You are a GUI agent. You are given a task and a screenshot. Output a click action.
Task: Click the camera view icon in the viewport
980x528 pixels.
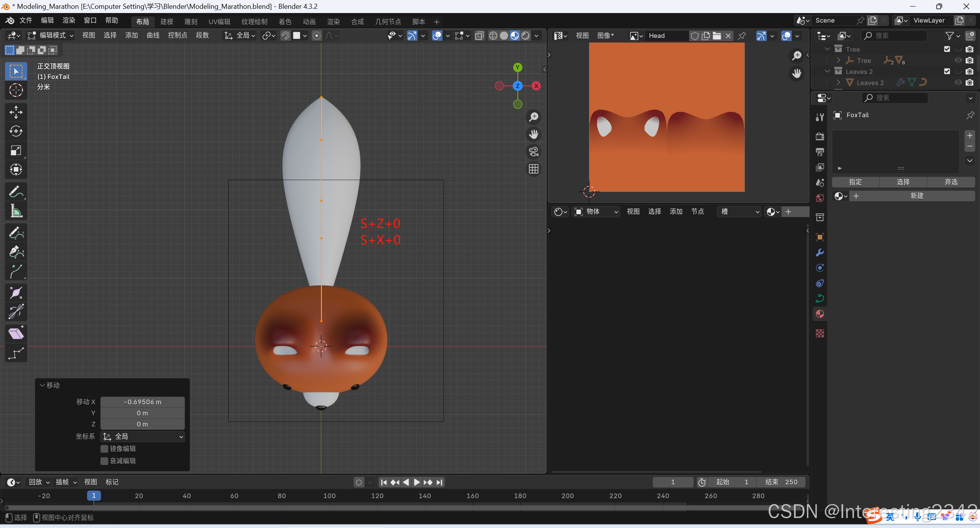[x=533, y=152]
